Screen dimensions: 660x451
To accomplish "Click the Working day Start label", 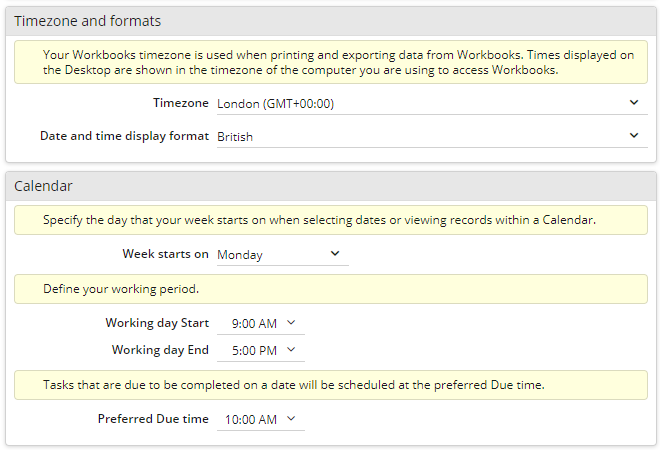I will point(157,323).
